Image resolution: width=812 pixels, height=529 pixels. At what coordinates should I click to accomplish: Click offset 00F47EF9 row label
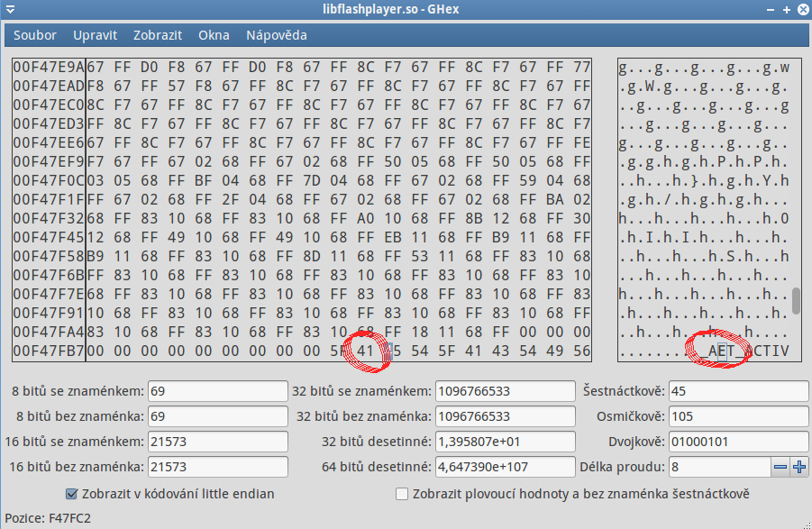click(49, 162)
